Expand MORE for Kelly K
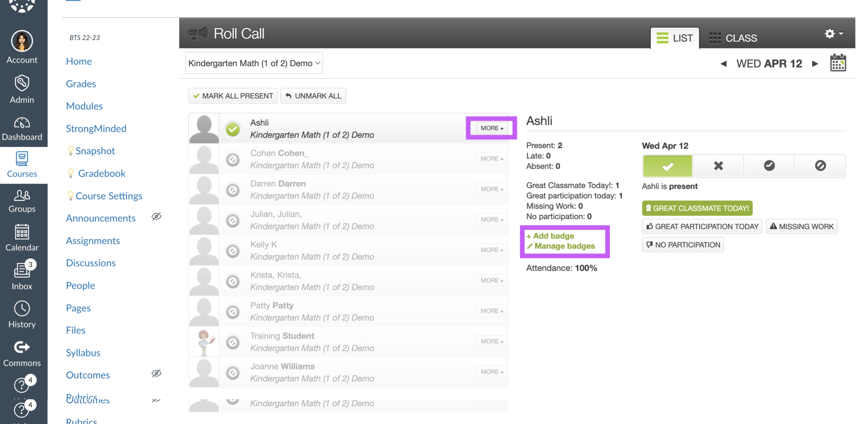Image resolution: width=868 pixels, height=424 pixels. [492, 250]
